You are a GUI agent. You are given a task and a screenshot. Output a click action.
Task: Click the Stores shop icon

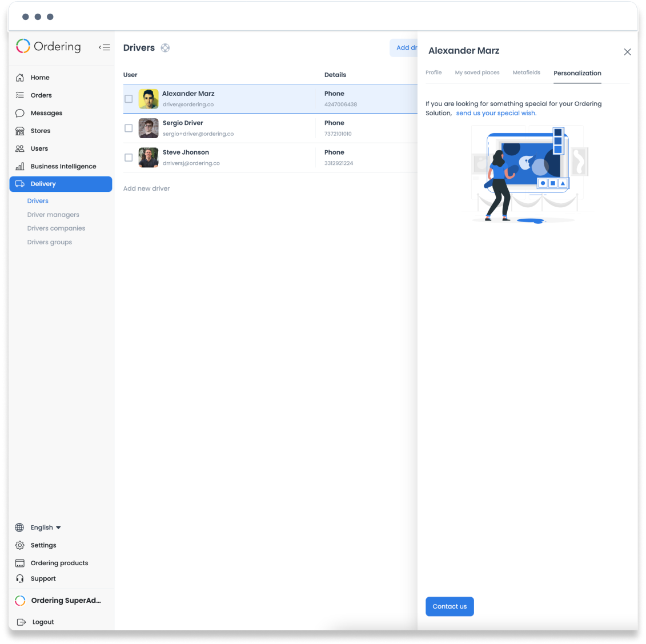[x=20, y=131]
